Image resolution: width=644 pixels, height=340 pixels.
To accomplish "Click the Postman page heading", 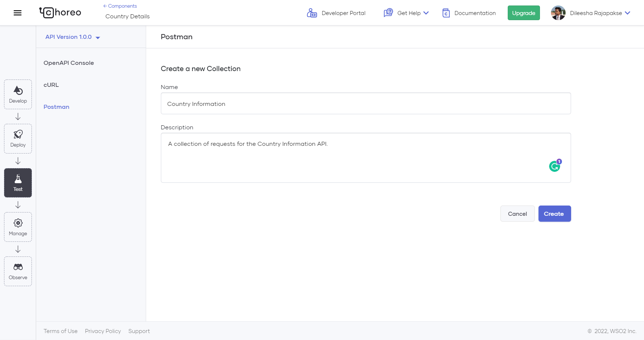I will coord(177,37).
